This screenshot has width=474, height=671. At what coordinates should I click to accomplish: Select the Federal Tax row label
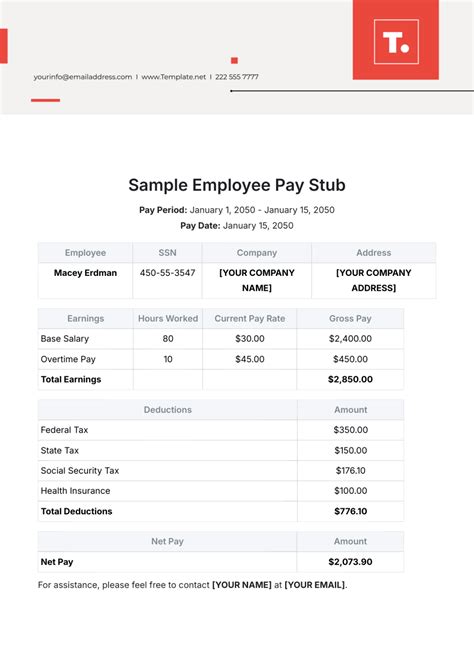tap(64, 430)
